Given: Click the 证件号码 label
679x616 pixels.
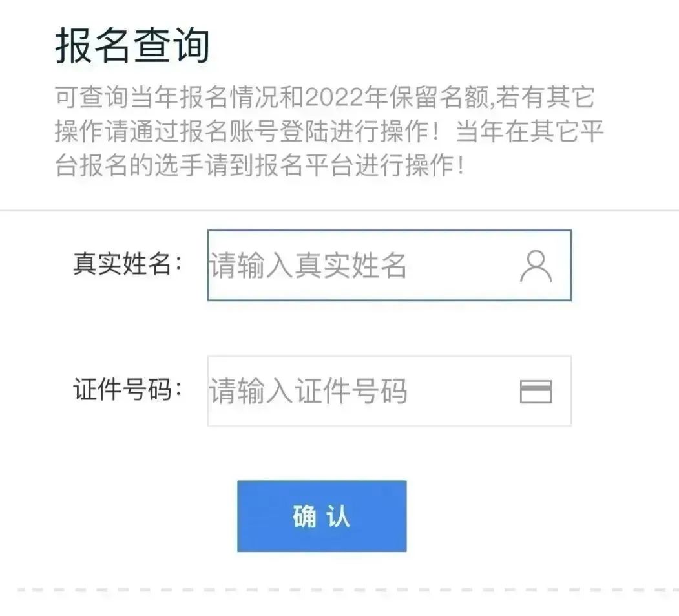Looking at the screenshot, I should 128,389.
